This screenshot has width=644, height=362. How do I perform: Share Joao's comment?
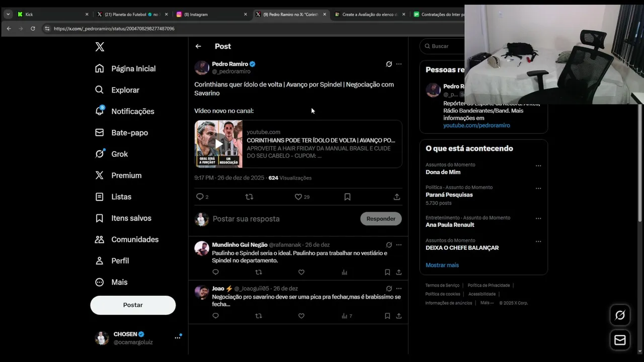(399, 316)
